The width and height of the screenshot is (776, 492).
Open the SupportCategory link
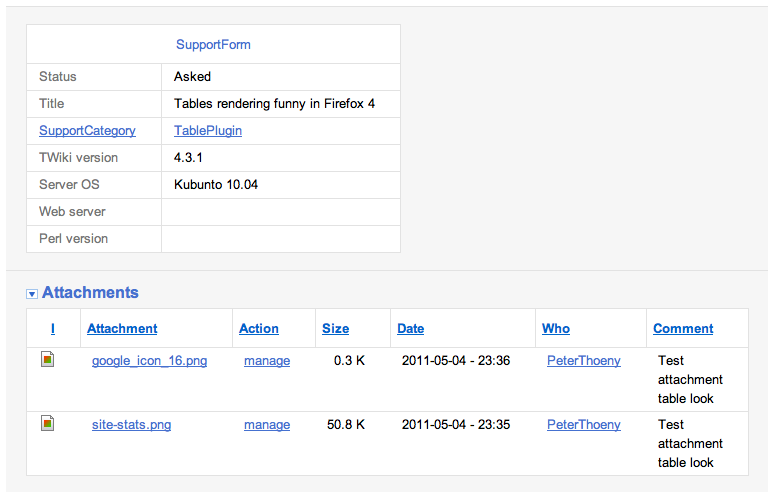87,130
